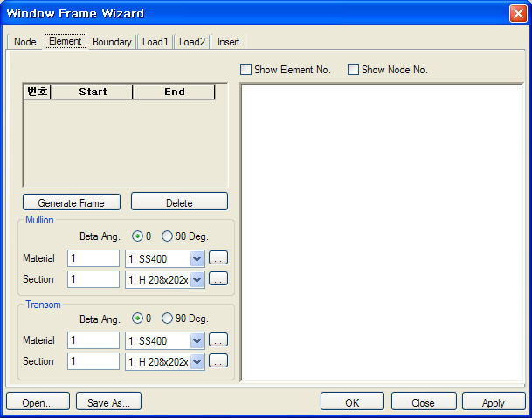This screenshot has height=418, width=532.
Task: Close the Window Frame Wizard dialog
Action: 518,14
